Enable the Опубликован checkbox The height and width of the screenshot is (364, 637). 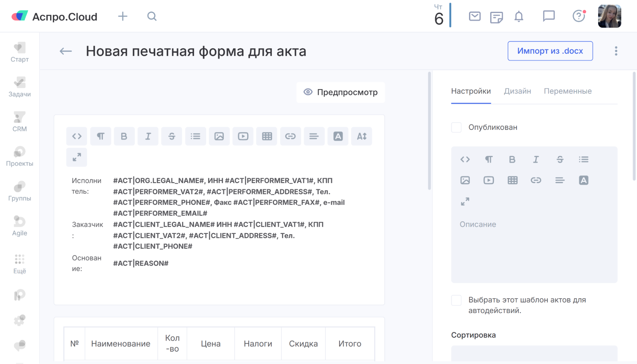(x=456, y=127)
